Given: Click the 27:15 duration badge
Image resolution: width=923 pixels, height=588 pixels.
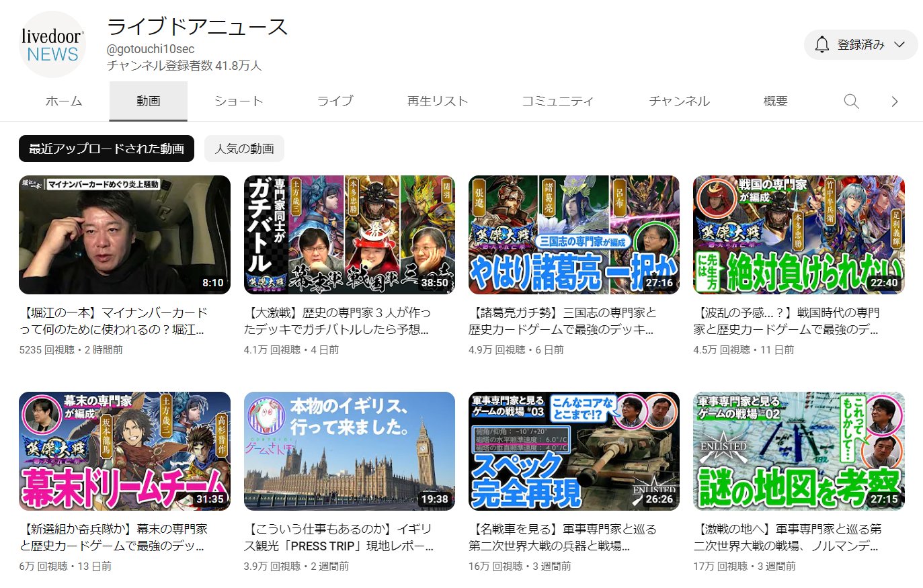Looking at the screenshot, I should tap(884, 499).
